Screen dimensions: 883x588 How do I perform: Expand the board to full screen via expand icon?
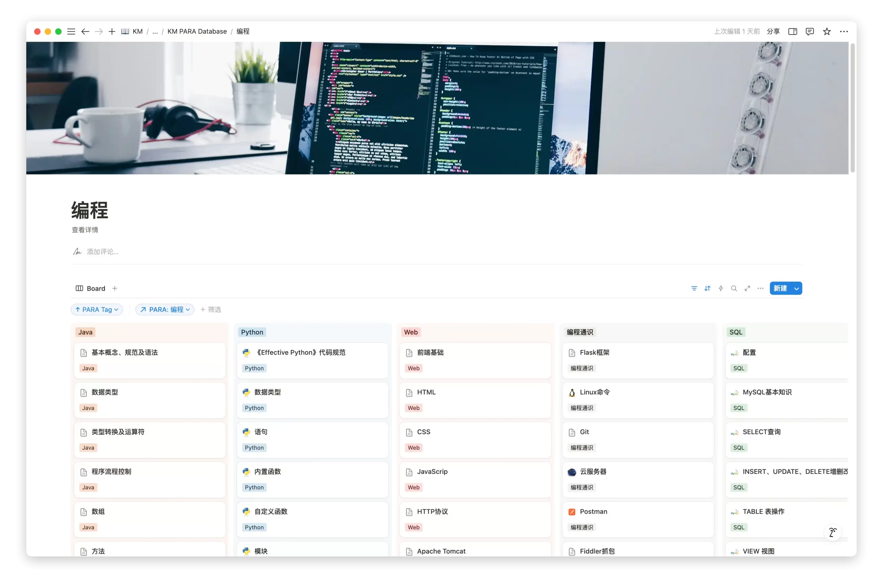pyautogui.click(x=747, y=288)
